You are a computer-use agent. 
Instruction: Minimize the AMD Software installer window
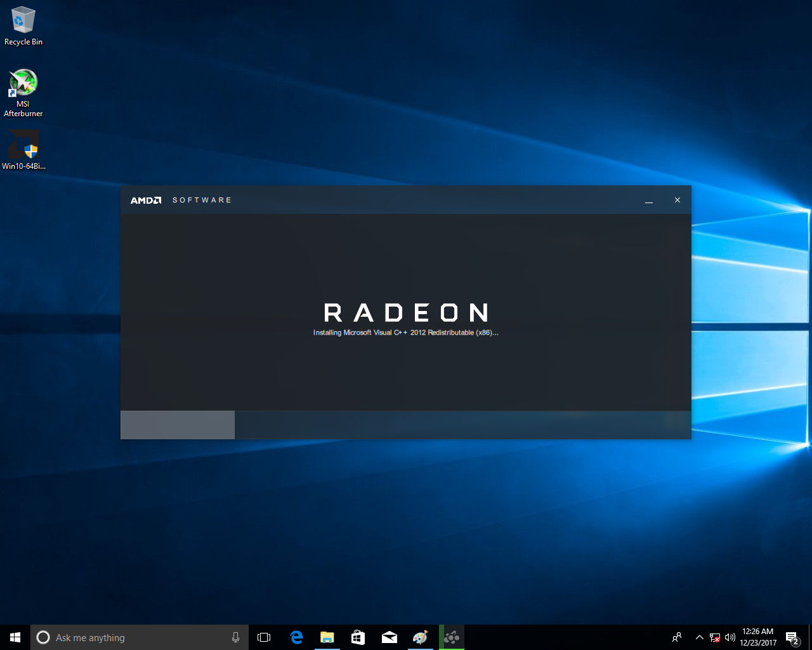pyautogui.click(x=648, y=200)
